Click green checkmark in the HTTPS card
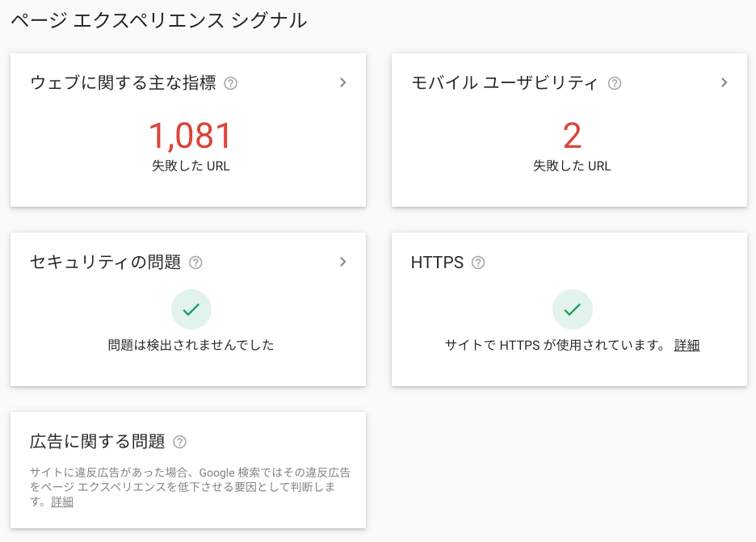 573,309
